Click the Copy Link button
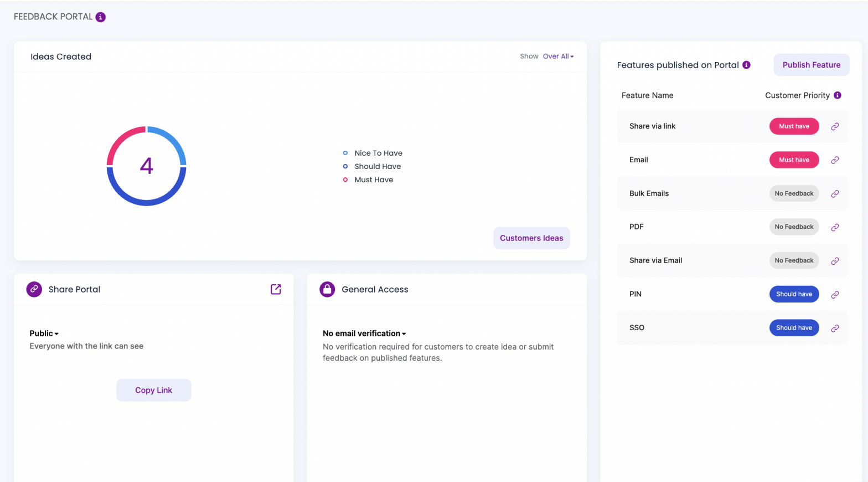The image size is (868, 482). (154, 390)
